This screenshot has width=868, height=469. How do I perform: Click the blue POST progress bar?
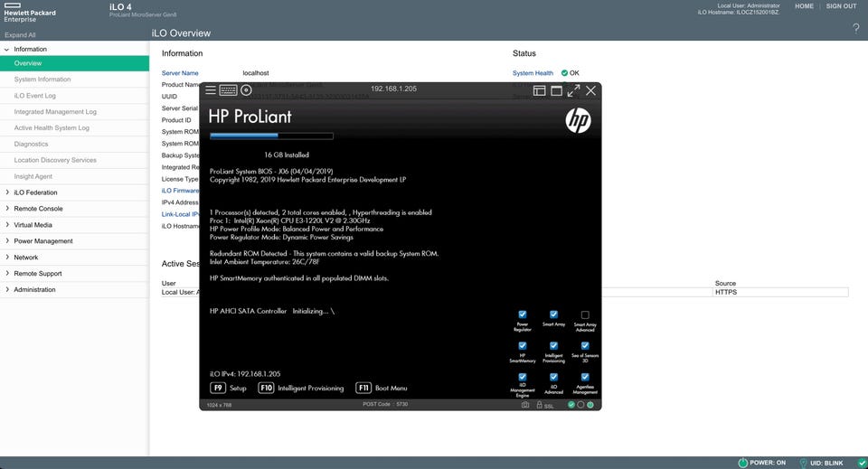(x=243, y=136)
